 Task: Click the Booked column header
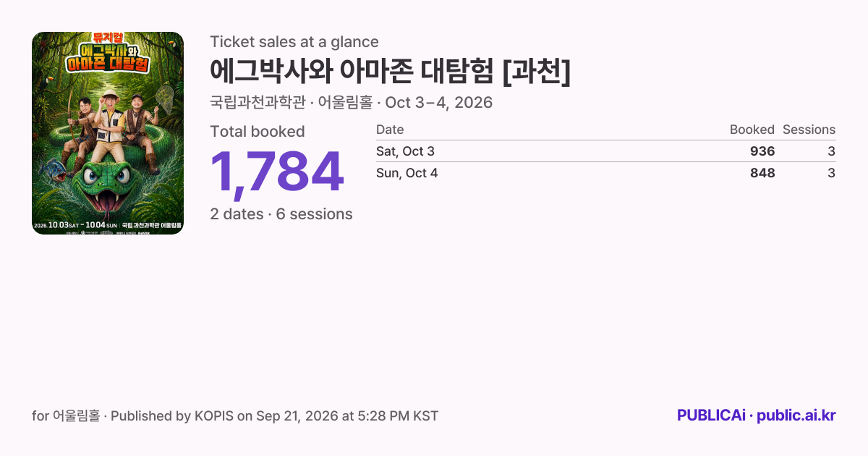[752, 130]
